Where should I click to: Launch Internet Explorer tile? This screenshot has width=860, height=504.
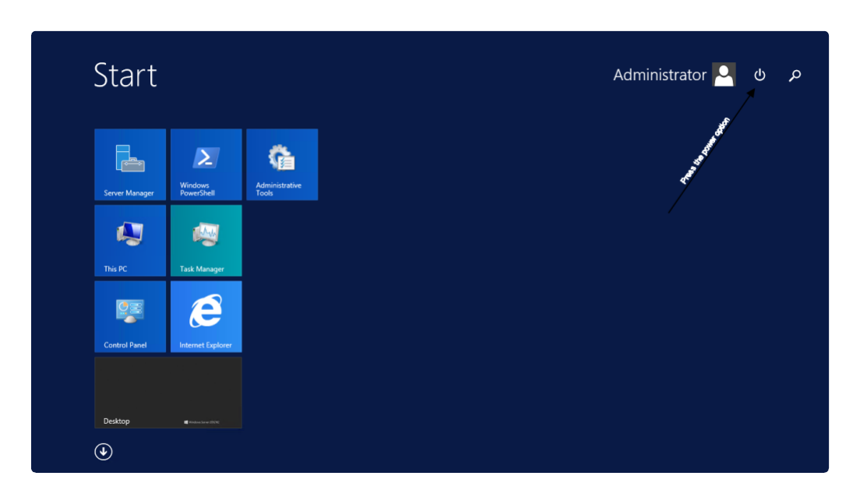click(206, 316)
